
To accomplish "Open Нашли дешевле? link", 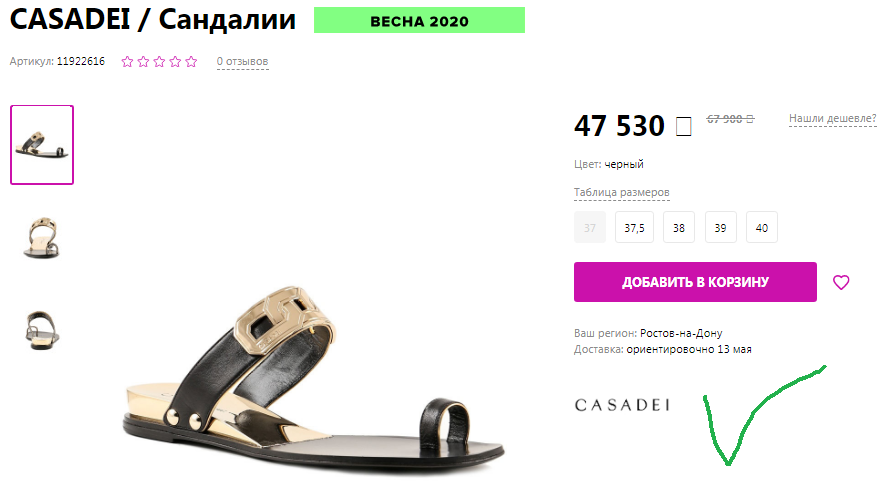I will click(832, 118).
